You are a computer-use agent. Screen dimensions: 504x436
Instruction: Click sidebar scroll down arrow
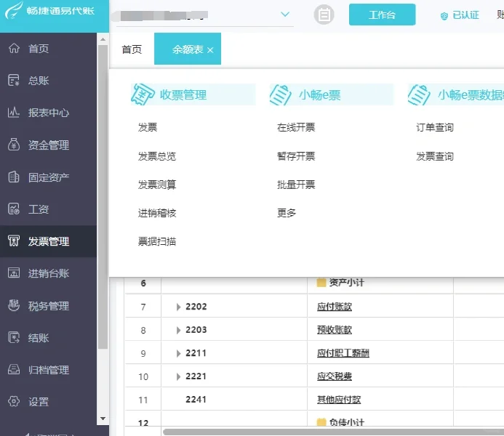(x=103, y=419)
